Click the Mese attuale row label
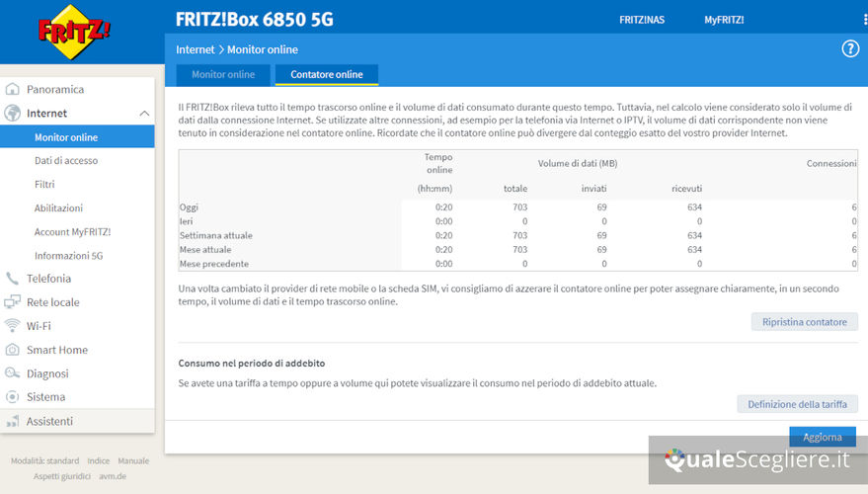868x494 pixels. (205, 249)
